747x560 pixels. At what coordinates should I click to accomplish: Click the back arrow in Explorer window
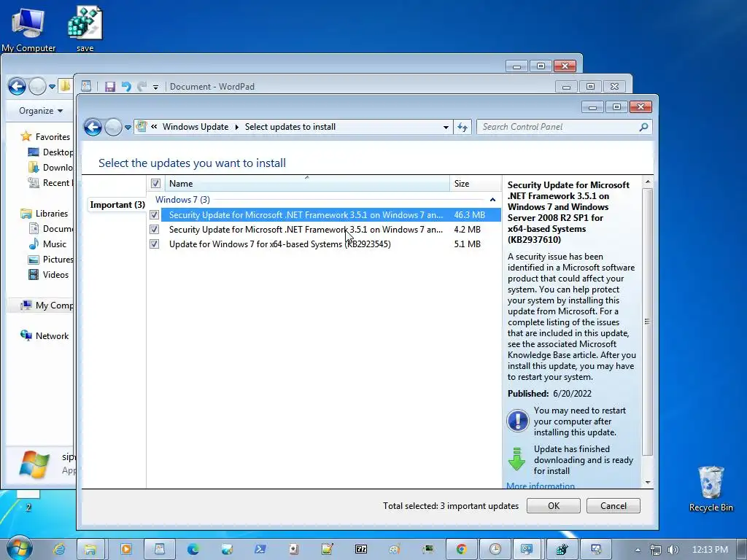[18, 87]
